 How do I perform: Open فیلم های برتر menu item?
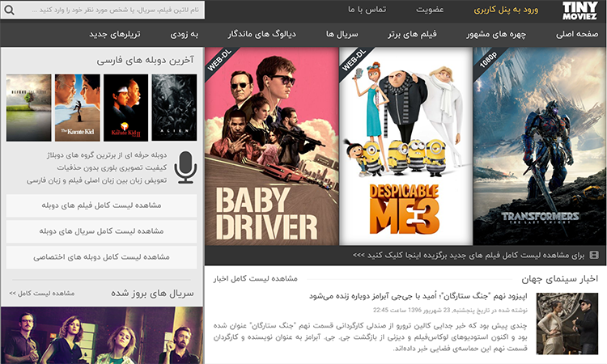[412, 34]
